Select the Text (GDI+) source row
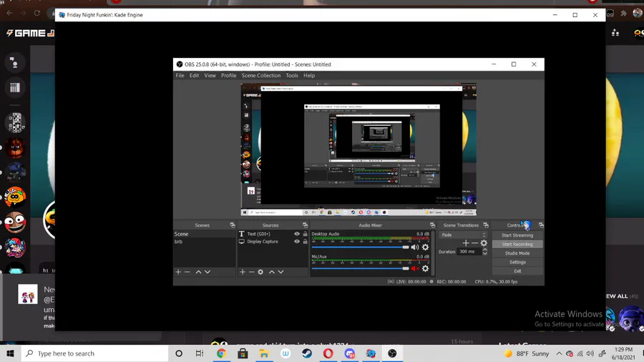The height and width of the screenshot is (362, 644). [273, 234]
